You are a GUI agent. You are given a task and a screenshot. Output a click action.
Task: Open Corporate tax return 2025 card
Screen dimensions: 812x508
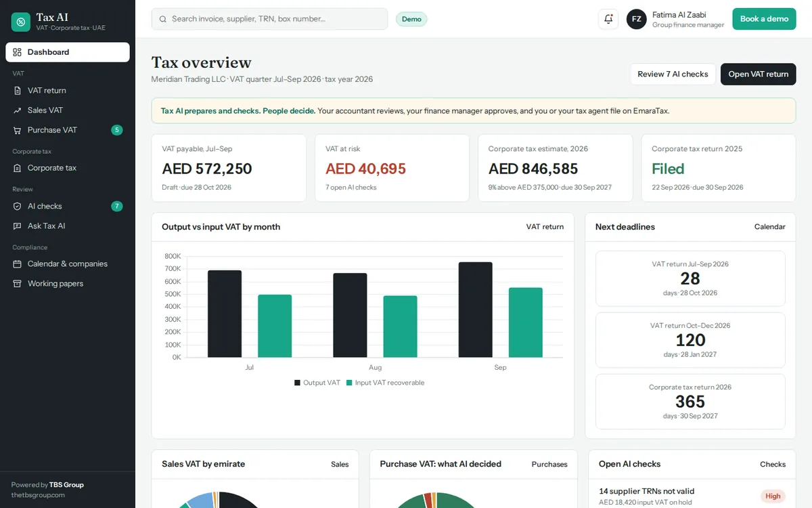719,168
